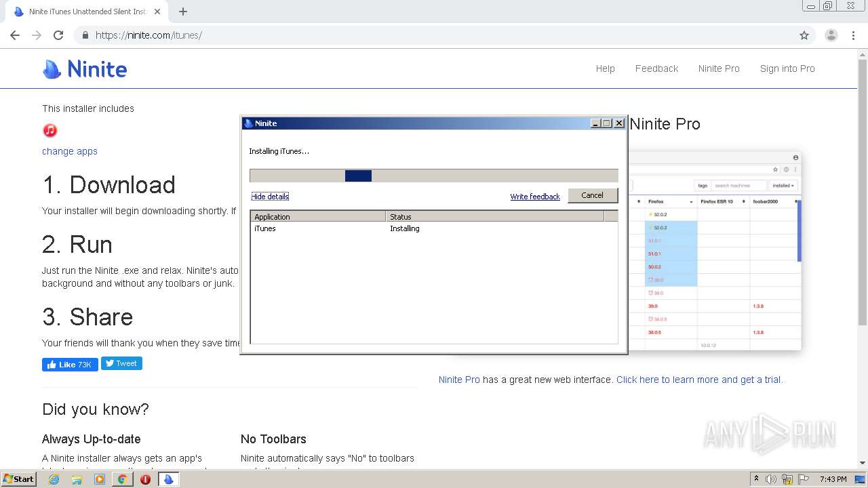Open the Ninite Pro link below screenshot
This screenshot has width=868, height=488.
(459, 380)
